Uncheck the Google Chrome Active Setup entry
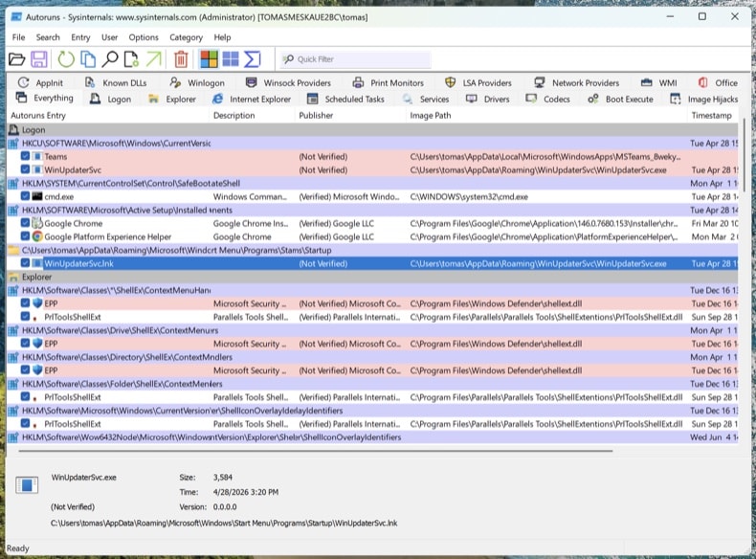 pyautogui.click(x=25, y=223)
